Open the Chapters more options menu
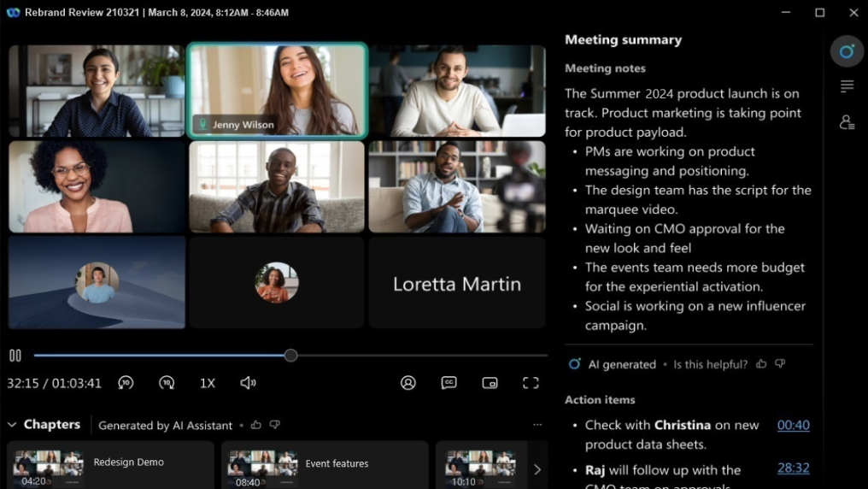This screenshot has width=868, height=489. point(537,425)
